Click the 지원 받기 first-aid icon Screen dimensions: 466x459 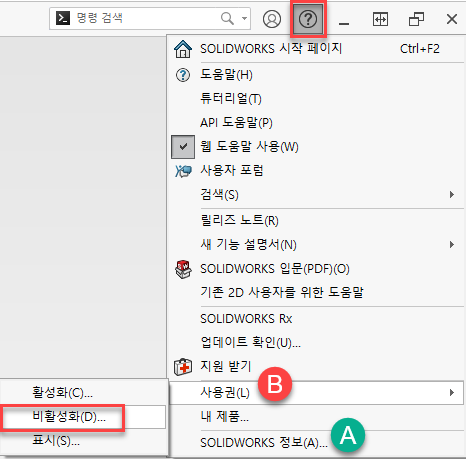183,367
